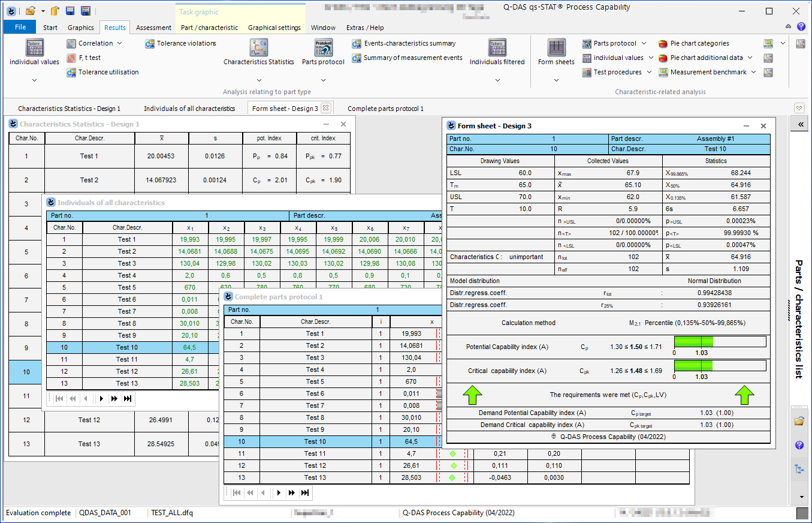This screenshot has width=812, height=523.
Task: Click the scroll down arrow in right panel
Action: click(x=802, y=497)
